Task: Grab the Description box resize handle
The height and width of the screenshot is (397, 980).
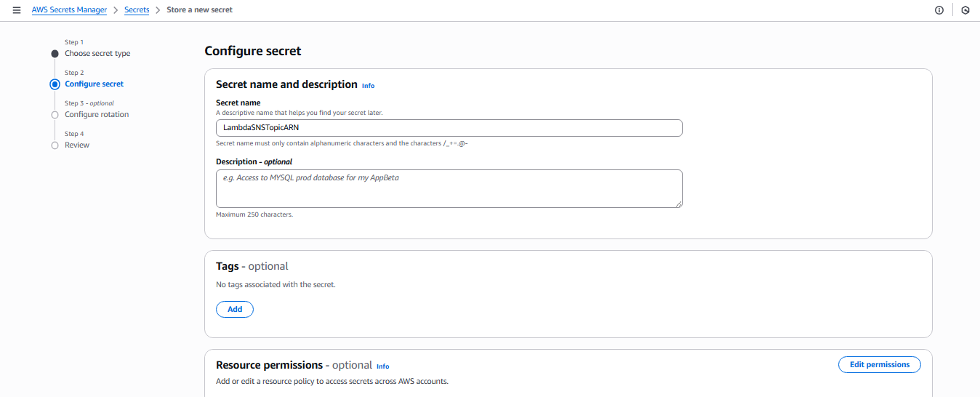Action: tap(679, 204)
